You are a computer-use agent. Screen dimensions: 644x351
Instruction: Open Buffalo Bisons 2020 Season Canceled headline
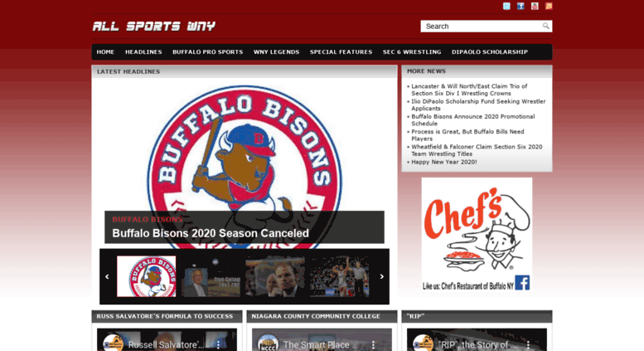(x=211, y=233)
